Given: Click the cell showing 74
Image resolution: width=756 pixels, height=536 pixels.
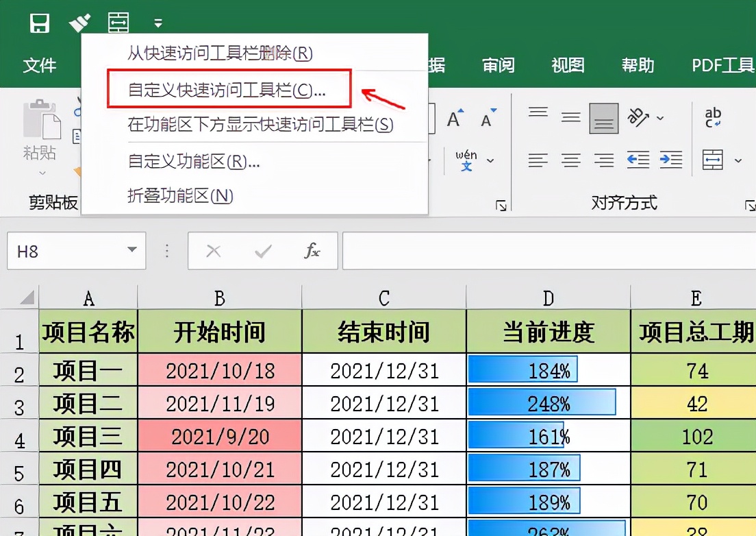Looking at the screenshot, I should pyautogui.click(x=694, y=371).
